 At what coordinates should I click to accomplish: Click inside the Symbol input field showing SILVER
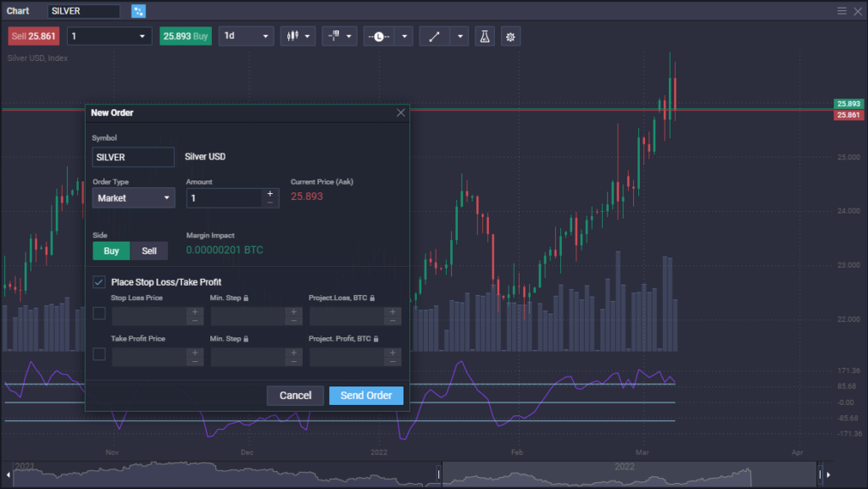click(x=133, y=157)
